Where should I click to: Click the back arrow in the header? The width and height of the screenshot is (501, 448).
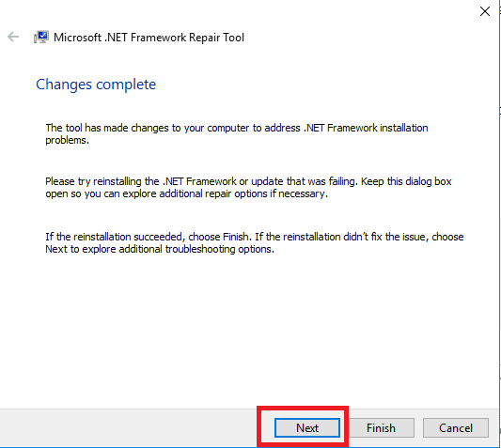(13, 37)
